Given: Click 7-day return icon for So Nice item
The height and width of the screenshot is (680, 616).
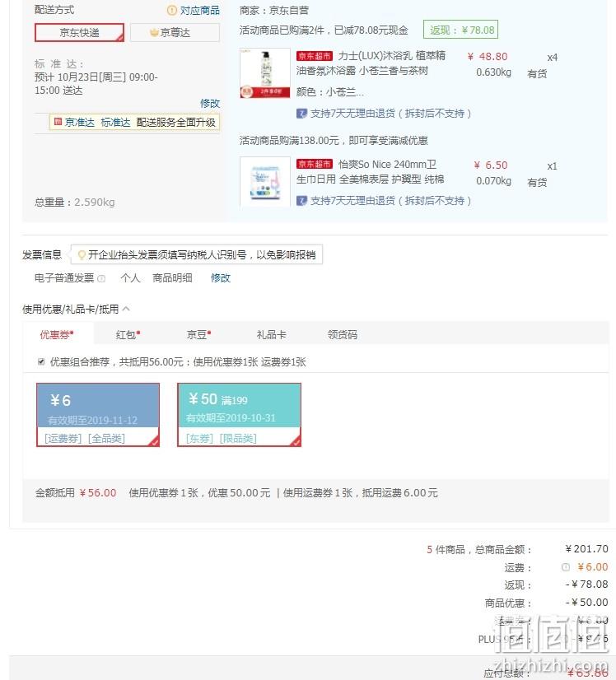Looking at the screenshot, I should click(301, 200).
